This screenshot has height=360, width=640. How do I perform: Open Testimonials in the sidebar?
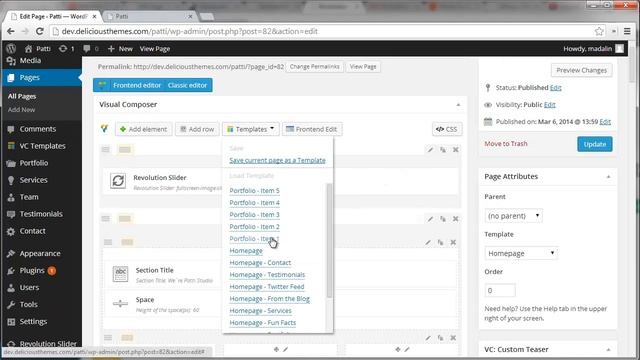point(41,214)
